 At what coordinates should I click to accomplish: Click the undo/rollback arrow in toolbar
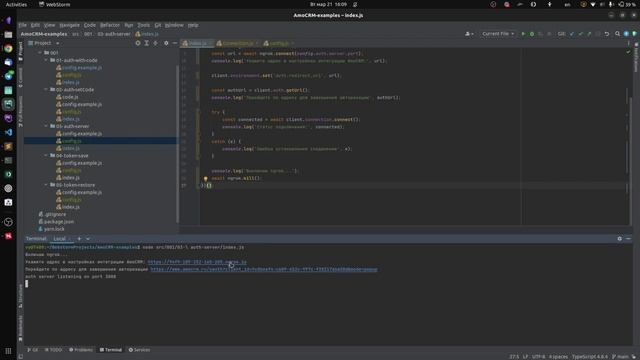(x=607, y=34)
